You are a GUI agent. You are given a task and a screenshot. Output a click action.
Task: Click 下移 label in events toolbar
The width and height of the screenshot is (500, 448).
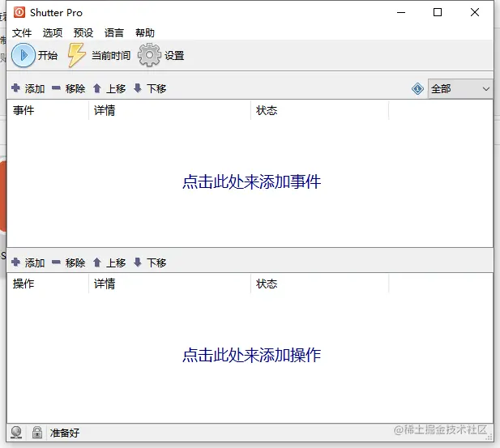[x=156, y=88]
